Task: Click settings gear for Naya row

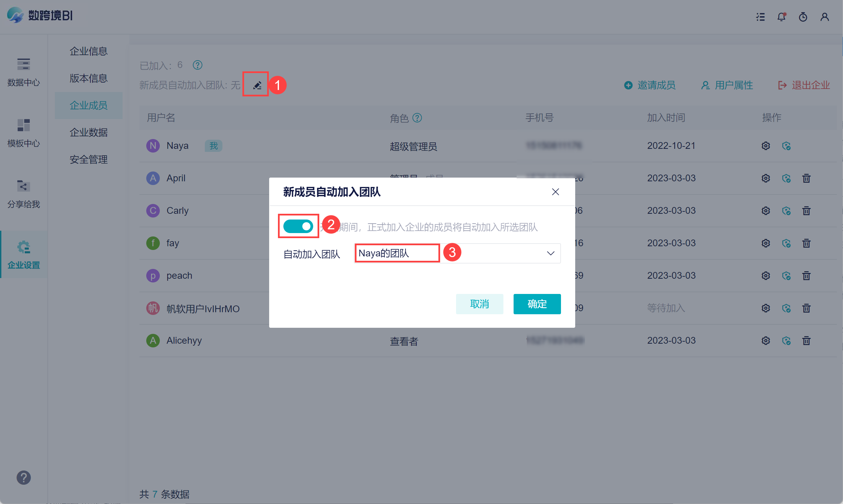Action: [x=765, y=146]
